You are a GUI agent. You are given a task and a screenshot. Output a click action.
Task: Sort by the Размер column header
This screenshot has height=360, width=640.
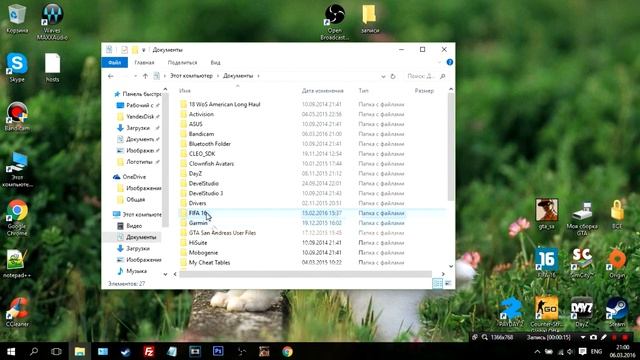coord(424,91)
